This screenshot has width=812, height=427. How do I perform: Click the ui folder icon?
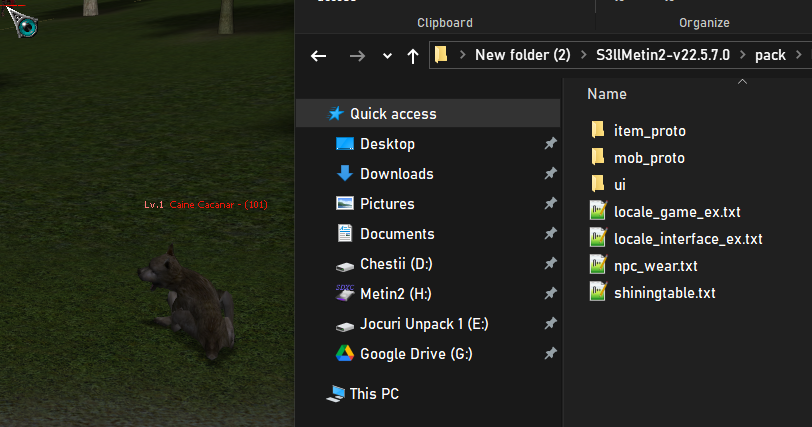598,183
